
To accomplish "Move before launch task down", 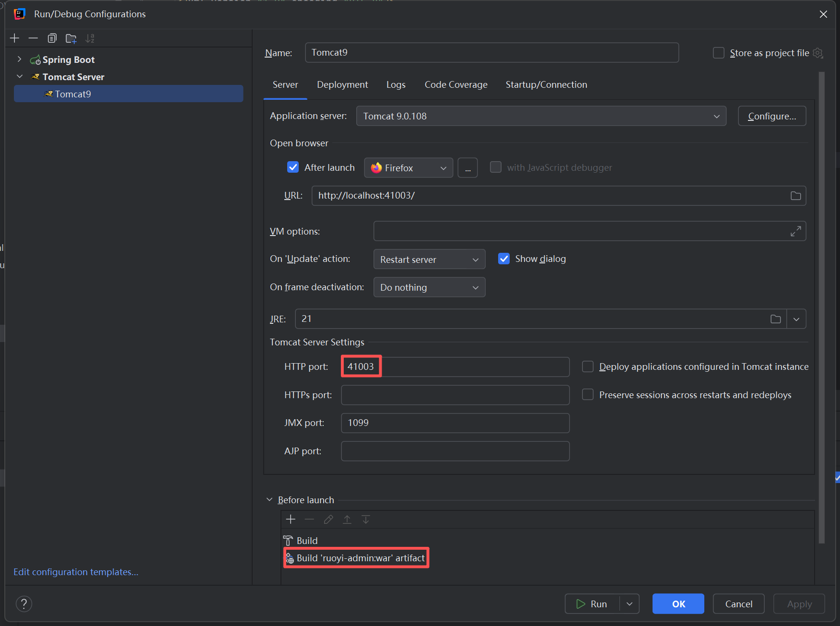I will [x=366, y=520].
